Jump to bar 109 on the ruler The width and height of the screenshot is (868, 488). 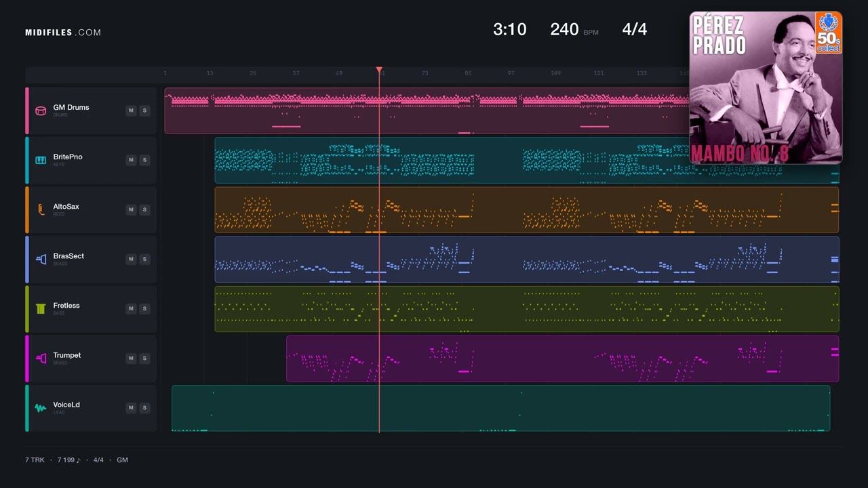pyautogui.click(x=555, y=73)
